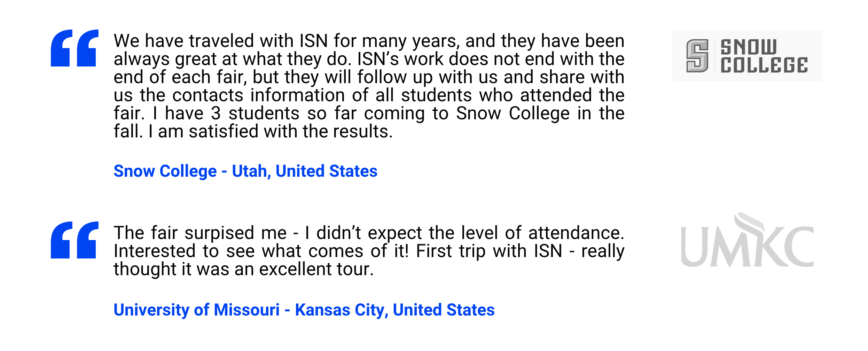
Task: Click the 'SNOW COLLEGE' wordmark text in logo
Action: tap(764, 56)
